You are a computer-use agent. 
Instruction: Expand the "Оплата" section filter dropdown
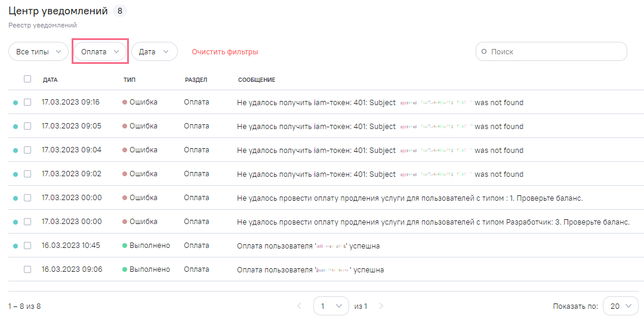coord(100,52)
